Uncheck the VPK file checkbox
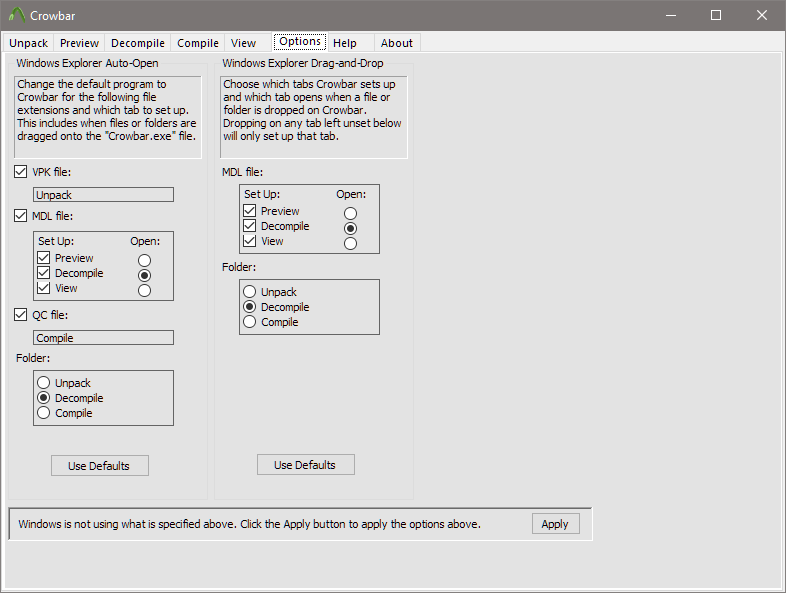Image resolution: width=786 pixels, height=593 pixels. click(x=21, y=172)
